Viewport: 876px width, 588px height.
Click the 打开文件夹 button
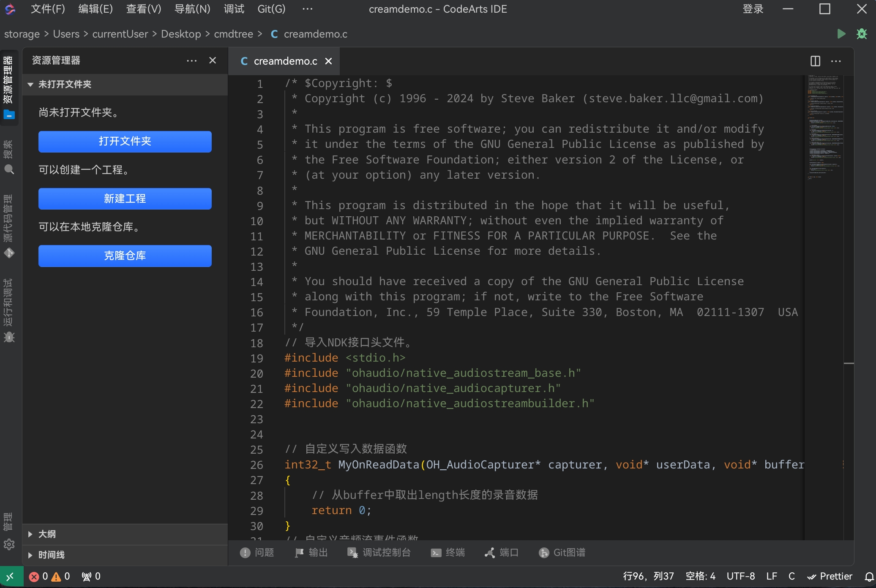125,142
